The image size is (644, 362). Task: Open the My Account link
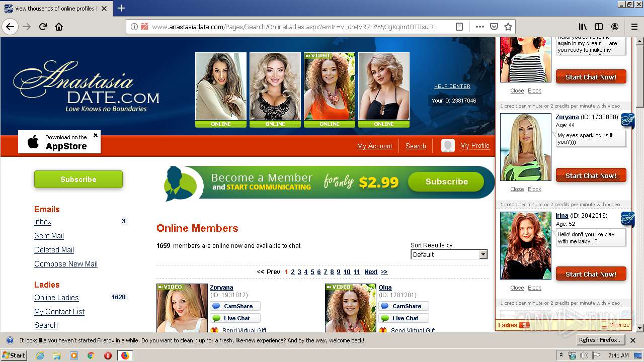pos(374,146)
